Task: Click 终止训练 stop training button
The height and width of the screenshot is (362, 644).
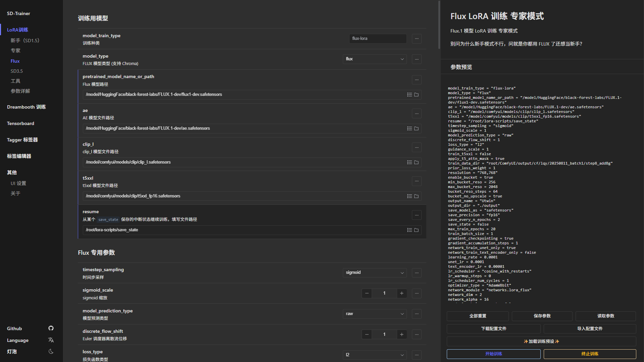Action: [x=590, y=354]
